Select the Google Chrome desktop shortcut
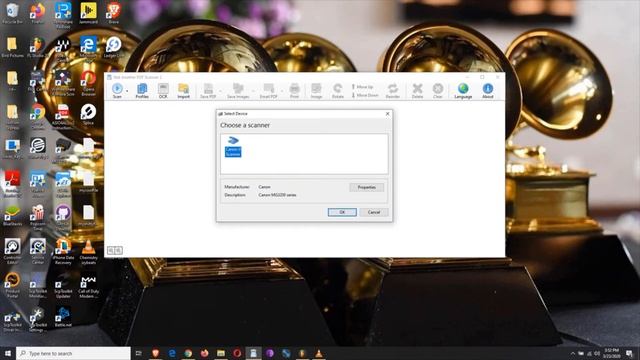 click(x=38, y=117)
